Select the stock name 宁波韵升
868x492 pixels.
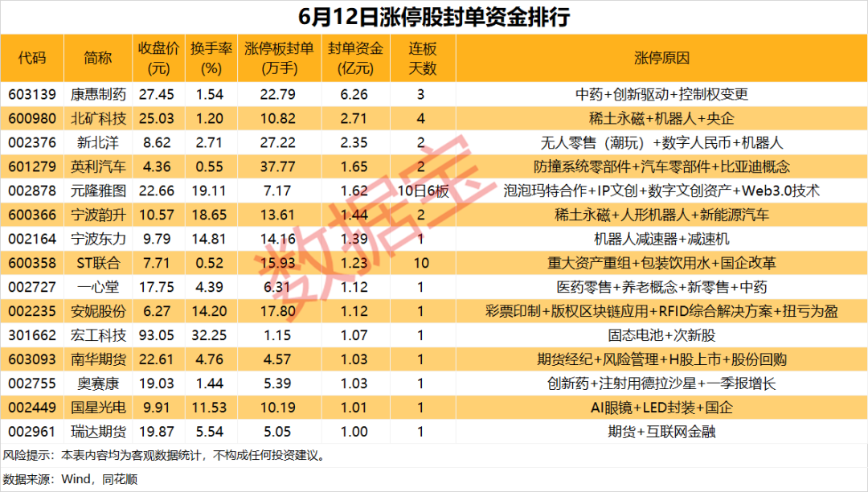pyautogui.click(x=98, y=215)
